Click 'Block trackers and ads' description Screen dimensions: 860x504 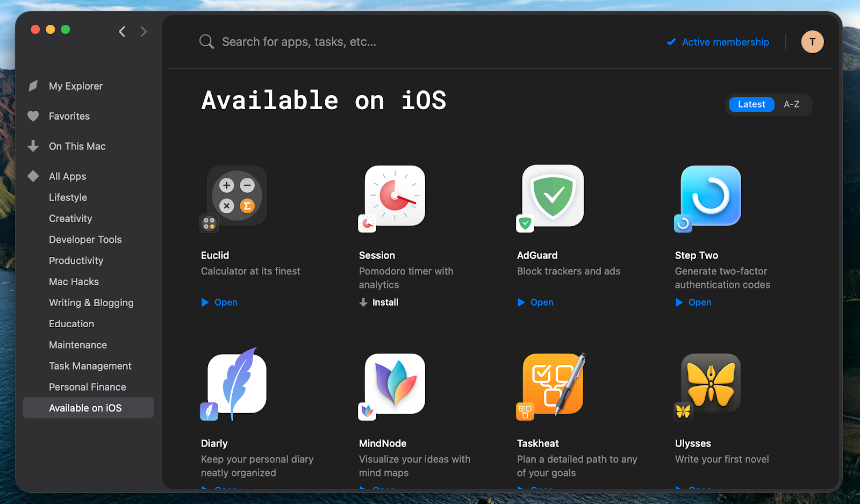(569, 271)
